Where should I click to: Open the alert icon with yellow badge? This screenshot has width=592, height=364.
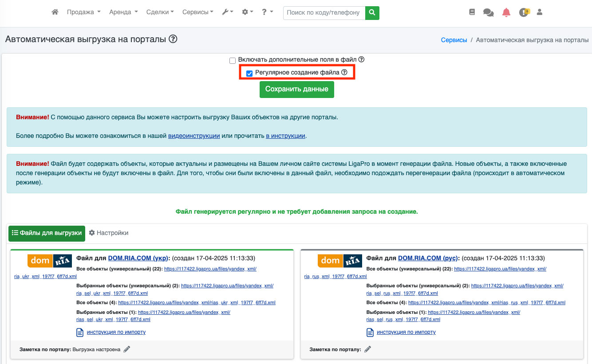(524, 12)
